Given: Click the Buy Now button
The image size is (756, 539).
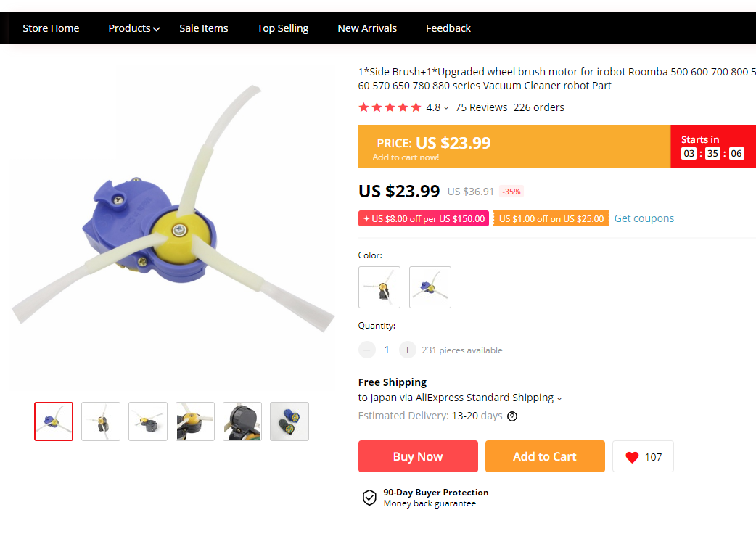Looking at the screenshot, I should tap(418, 456).
